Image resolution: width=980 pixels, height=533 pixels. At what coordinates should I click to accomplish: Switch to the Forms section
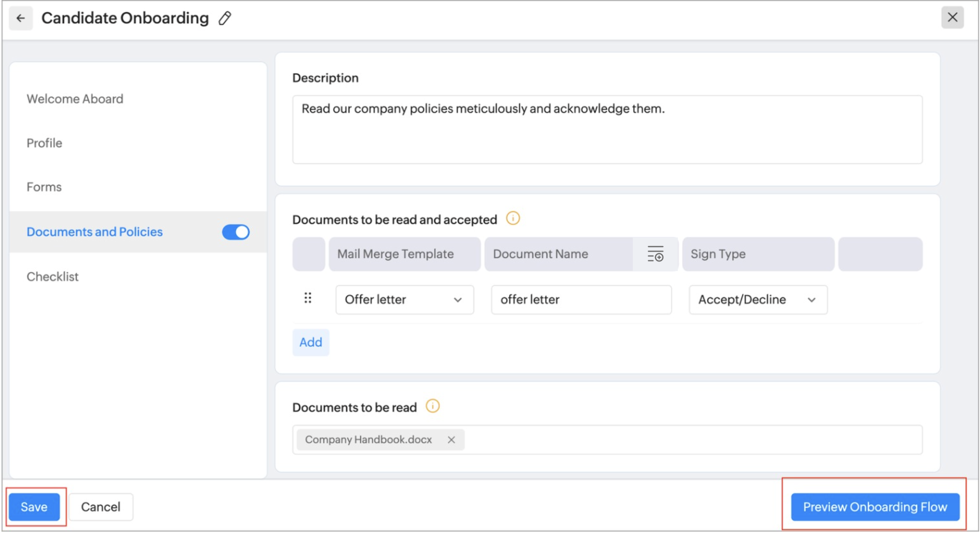click(x=44, y=187)
